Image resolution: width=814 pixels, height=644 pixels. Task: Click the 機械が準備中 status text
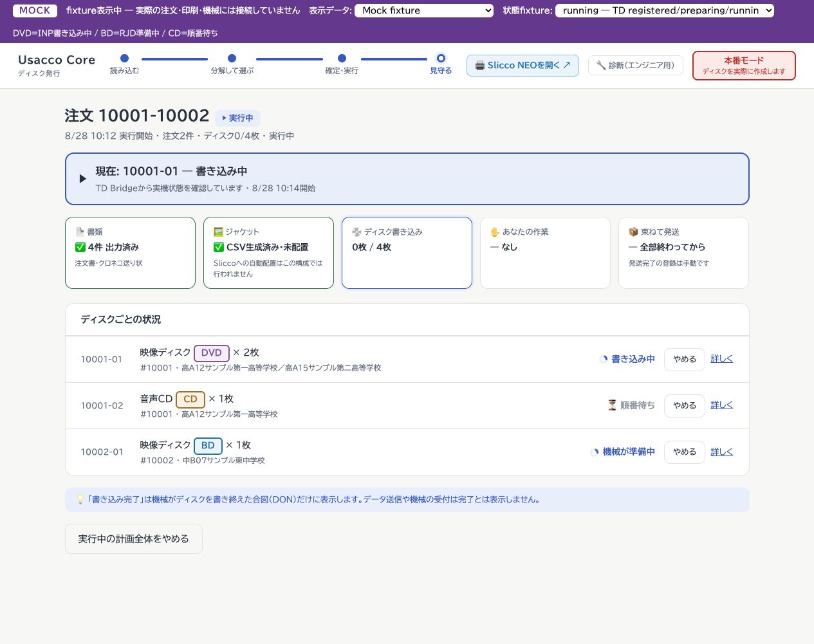(x=629, y=452)
